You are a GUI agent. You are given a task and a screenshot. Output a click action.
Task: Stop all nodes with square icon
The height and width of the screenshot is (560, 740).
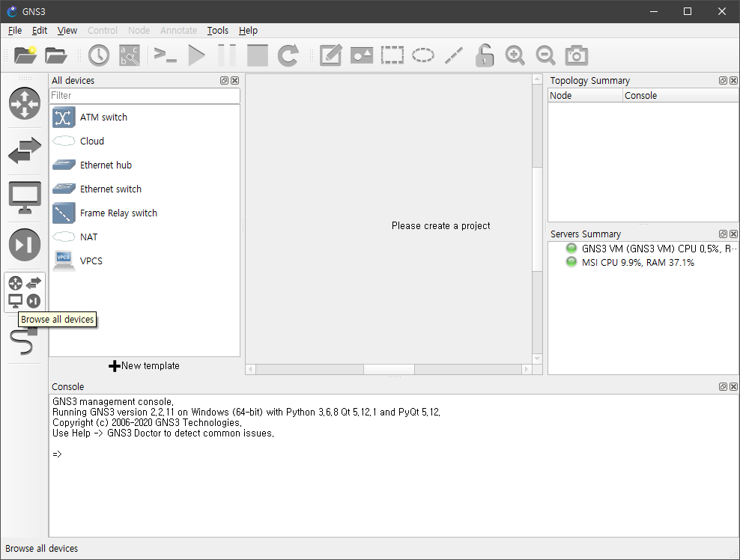258,55
